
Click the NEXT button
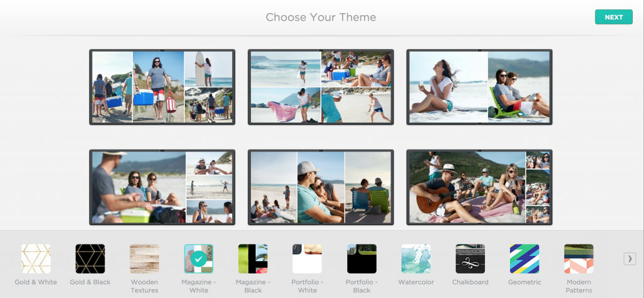point(614,17)
